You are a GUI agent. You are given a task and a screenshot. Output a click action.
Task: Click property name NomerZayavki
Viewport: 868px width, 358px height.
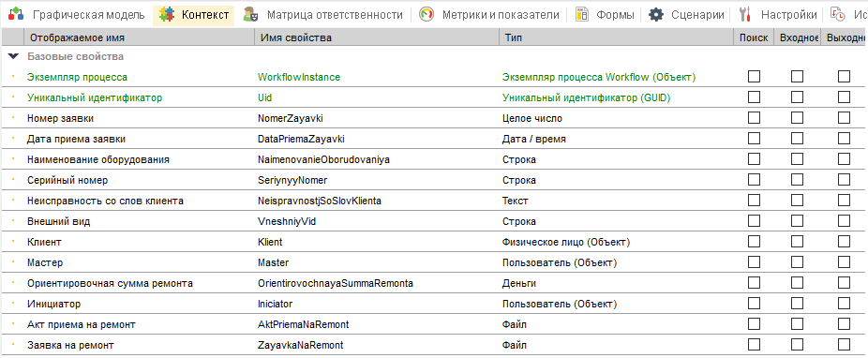291,118
